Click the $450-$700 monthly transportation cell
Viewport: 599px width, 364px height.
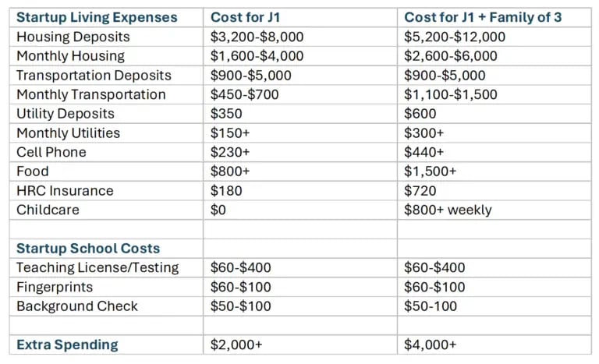(x=244, y=94)
